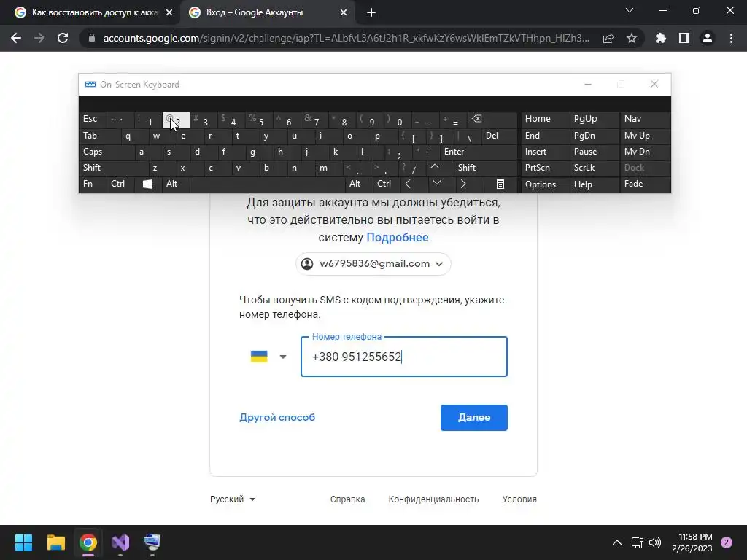This screenshot has width=747, height=560.
Task: Open the Справка footer link
Action: [348, 499]
